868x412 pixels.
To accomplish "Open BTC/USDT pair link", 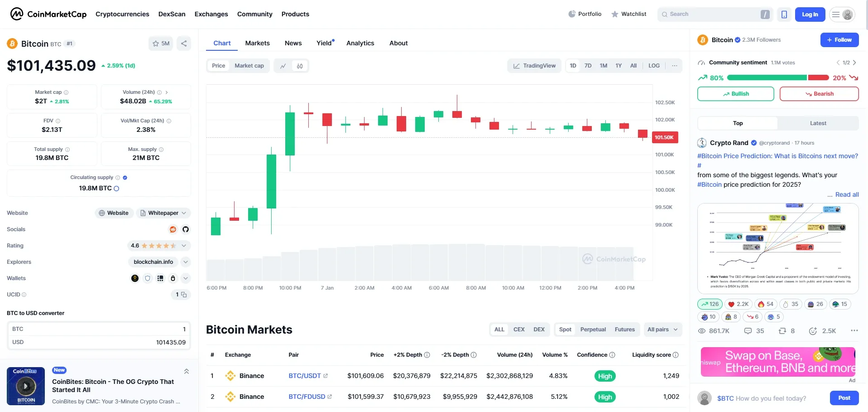I will (308, 376).
